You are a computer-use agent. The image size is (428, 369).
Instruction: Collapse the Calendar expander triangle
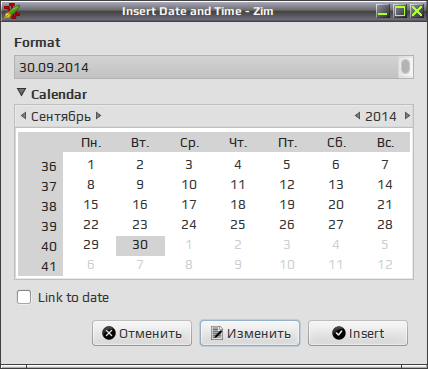tap(21, 92)
